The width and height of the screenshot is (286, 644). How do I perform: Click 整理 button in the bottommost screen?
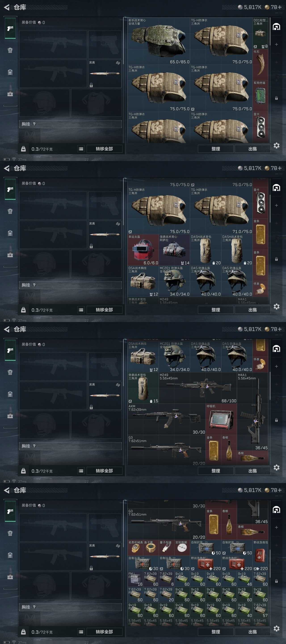click(x=216, y=632)
